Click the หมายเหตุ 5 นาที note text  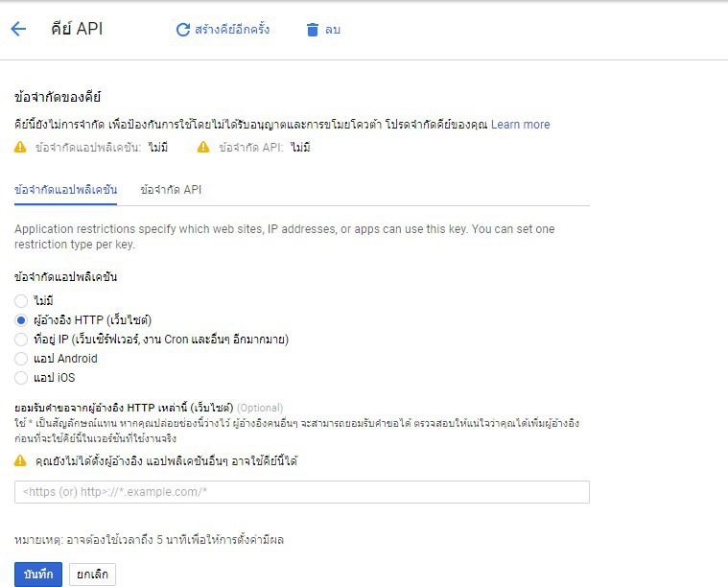(x=149, y=540)
